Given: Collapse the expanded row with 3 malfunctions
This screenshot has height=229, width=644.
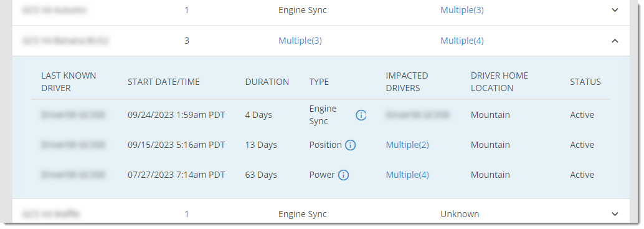Looking at the screenshot, I should (x=615, y=41).
